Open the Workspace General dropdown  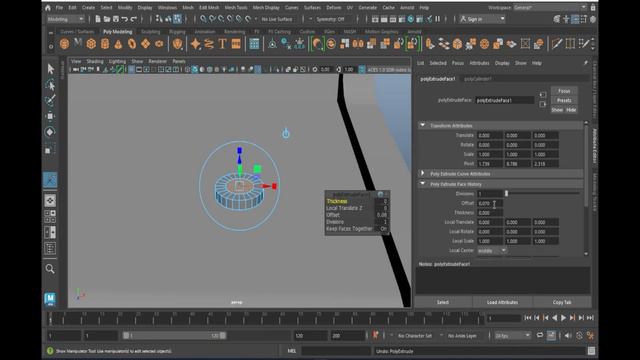tap(551, 7)
